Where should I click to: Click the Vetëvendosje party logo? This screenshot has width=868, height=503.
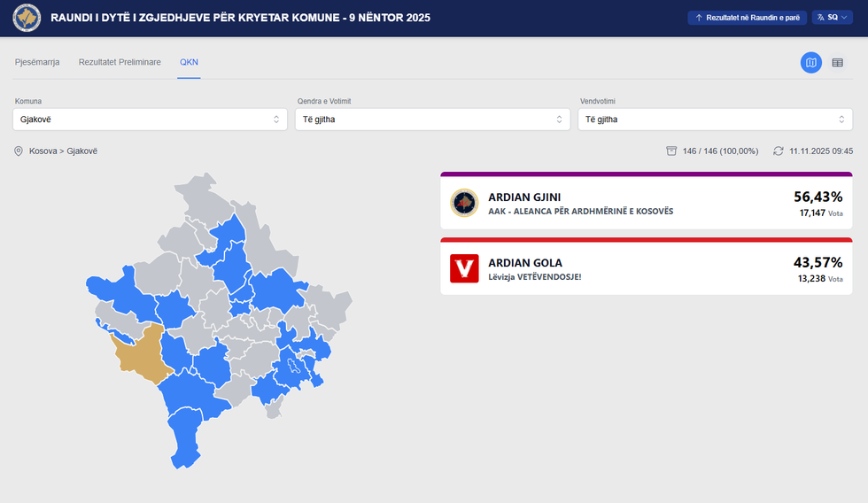pos(464,268)
